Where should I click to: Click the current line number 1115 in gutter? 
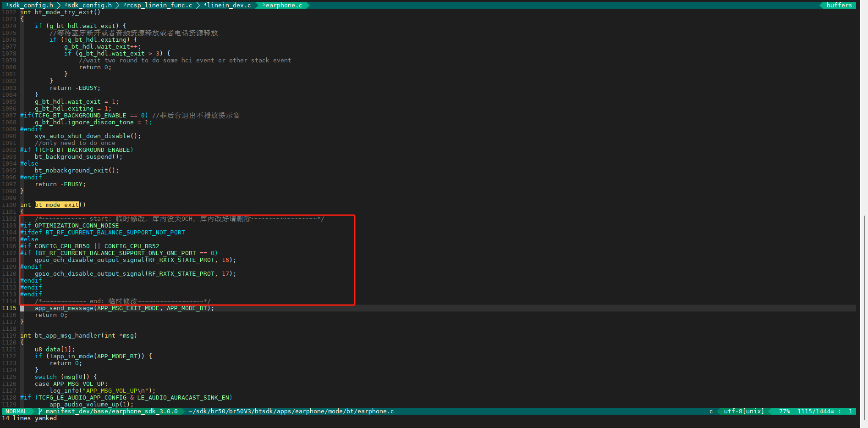coord(9,308)
